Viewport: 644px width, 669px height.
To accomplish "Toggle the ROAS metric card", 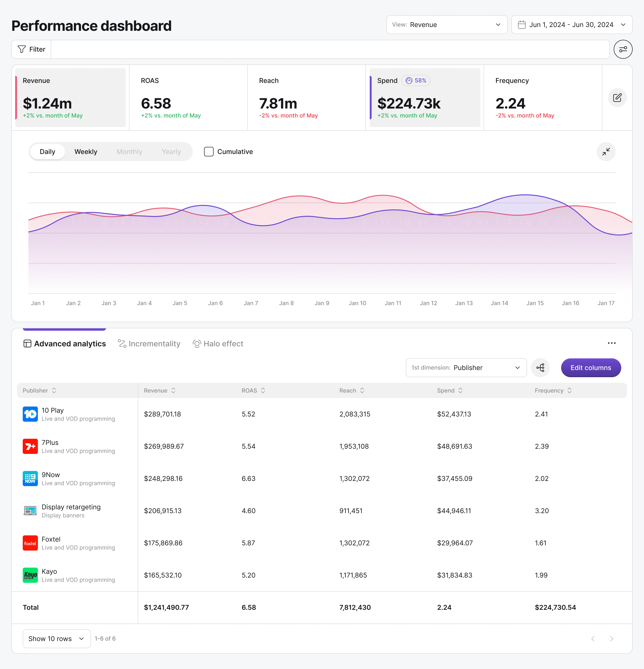I will [188, 98].
